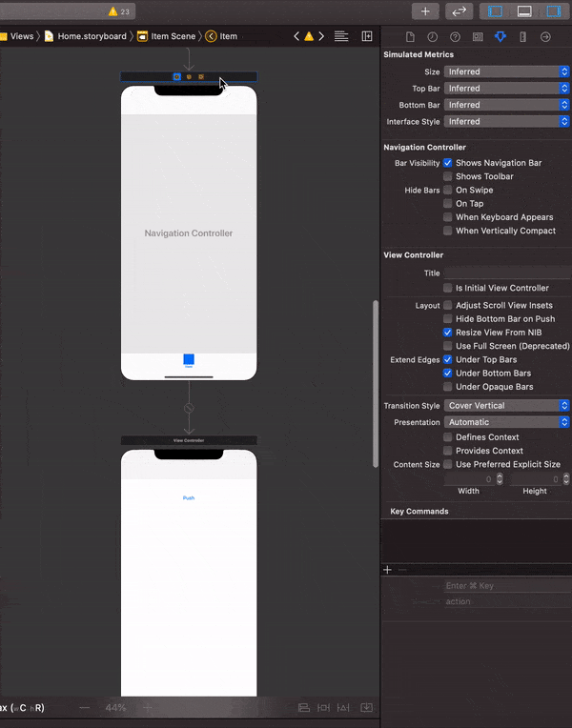This screenshot has width=572, height=728.
Task: Click the 44% zoom level label
Action: [115, 708]
